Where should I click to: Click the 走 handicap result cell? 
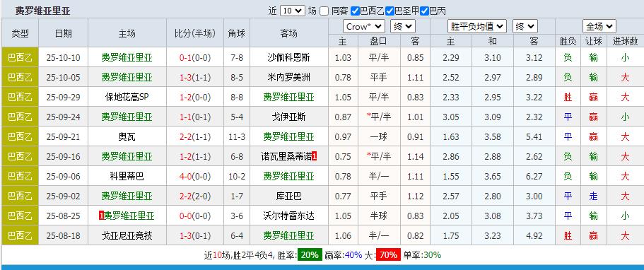pos(594,196)
